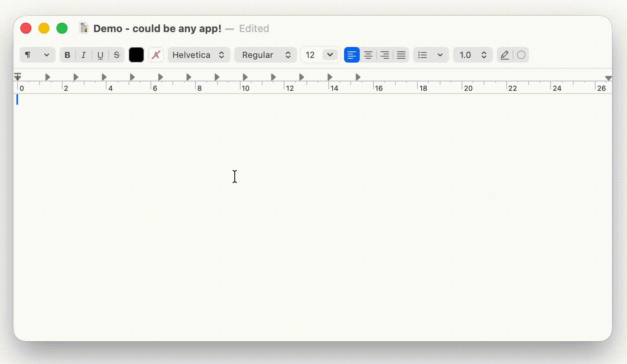
Task: Click the Edited document status label
Action: click(254, 28)
